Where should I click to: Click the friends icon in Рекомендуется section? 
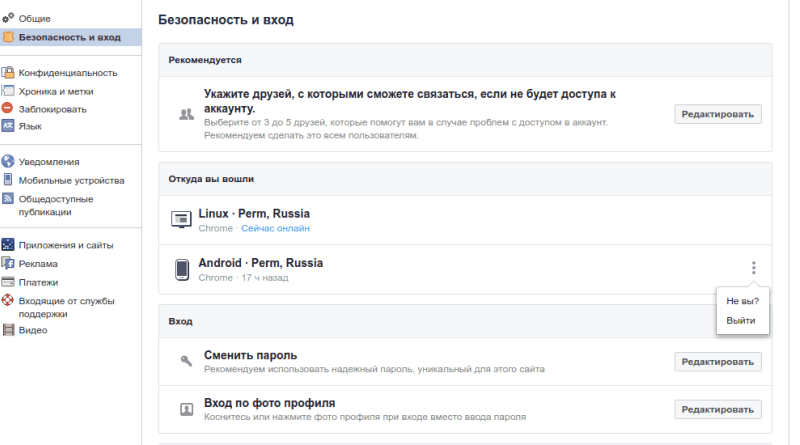(186, 114)
